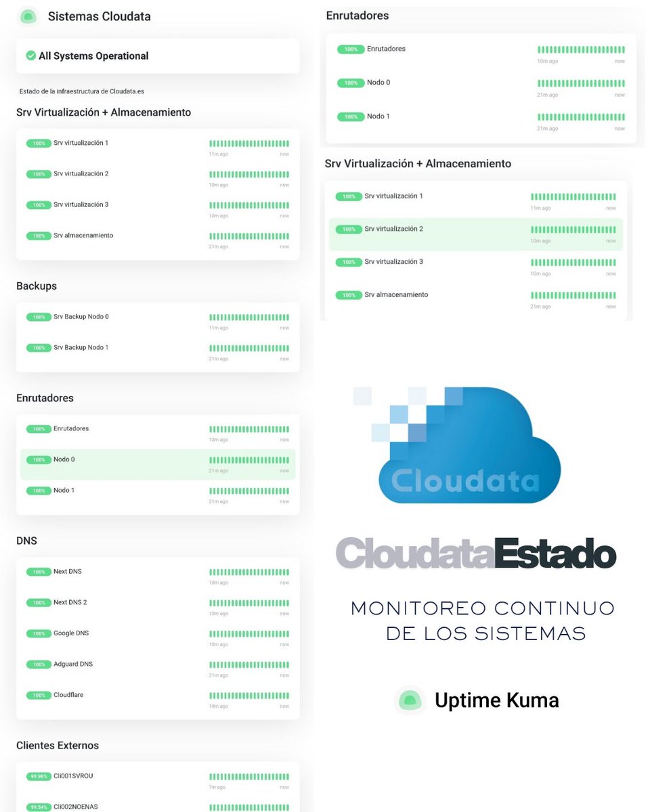650x812 pixels.
Task: Click the 100% badge in the highlighted Nodo 0 row
Action: (39, 459)
